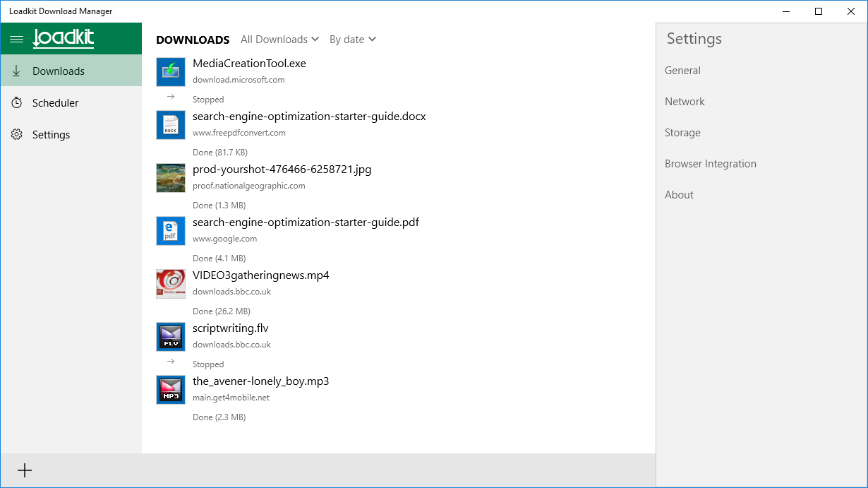
Task: Open Browser Integration settings
Action: tap(710, 164)
